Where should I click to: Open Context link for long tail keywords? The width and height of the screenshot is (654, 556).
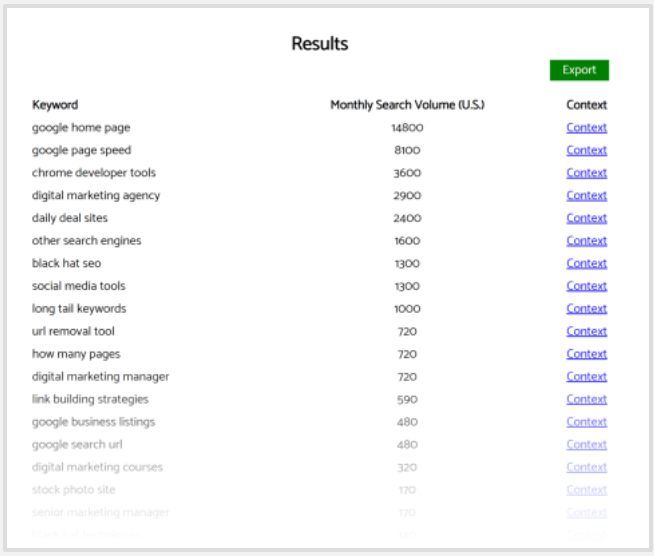pyautogui.click(x=586, y=309)
